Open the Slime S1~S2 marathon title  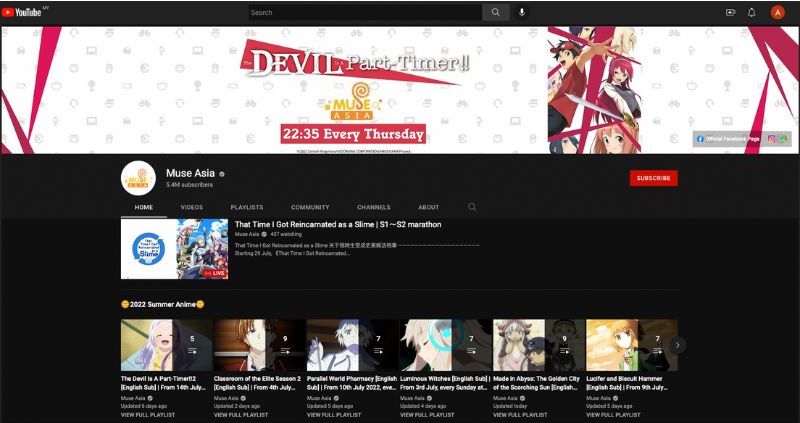pyautogui.click(x=338, y=225)
